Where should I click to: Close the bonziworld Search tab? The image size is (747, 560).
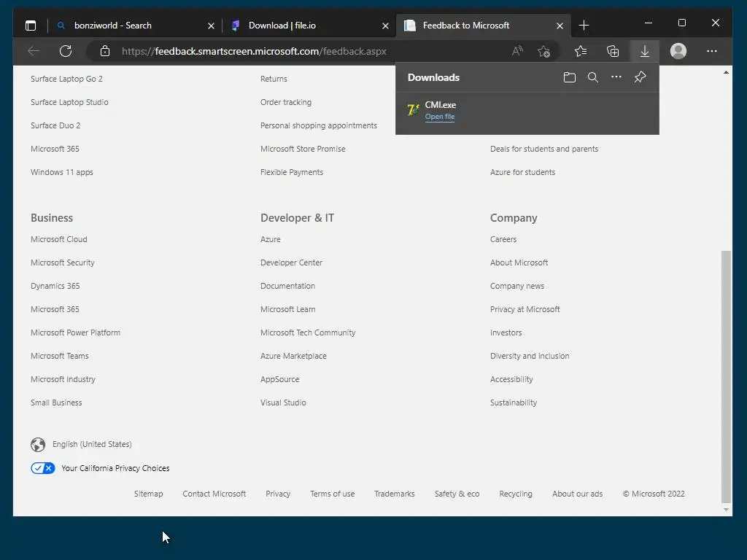click(x=211, y=26)
